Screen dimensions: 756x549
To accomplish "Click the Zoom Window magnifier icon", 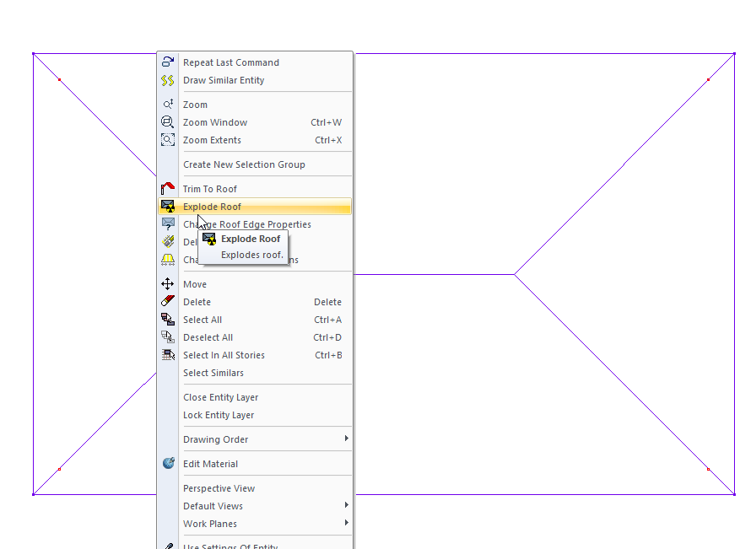I will pos(168,122).
